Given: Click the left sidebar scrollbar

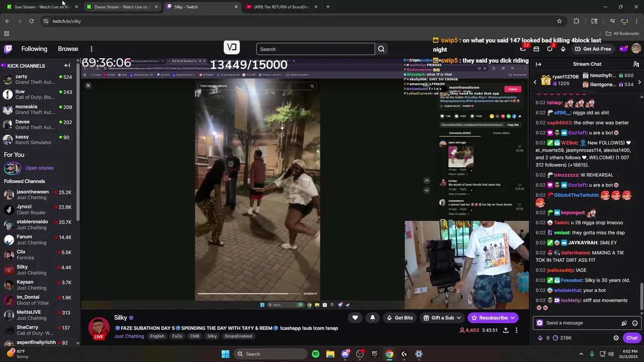Looking at the screenshot, I should [77, 141].
